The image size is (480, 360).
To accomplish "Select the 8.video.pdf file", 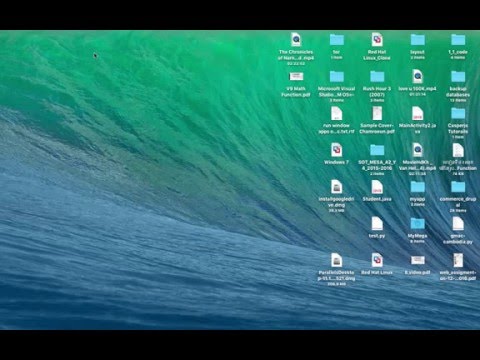I will (417, 260).
